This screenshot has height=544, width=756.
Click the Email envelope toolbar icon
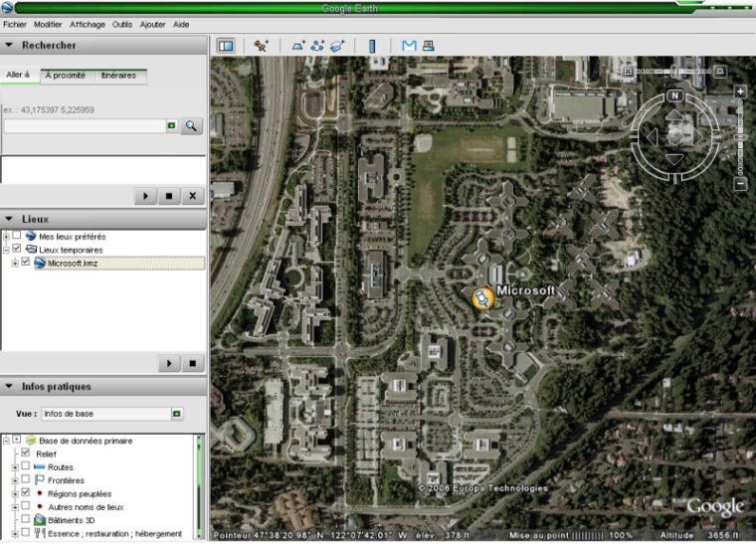click(409, 46)
